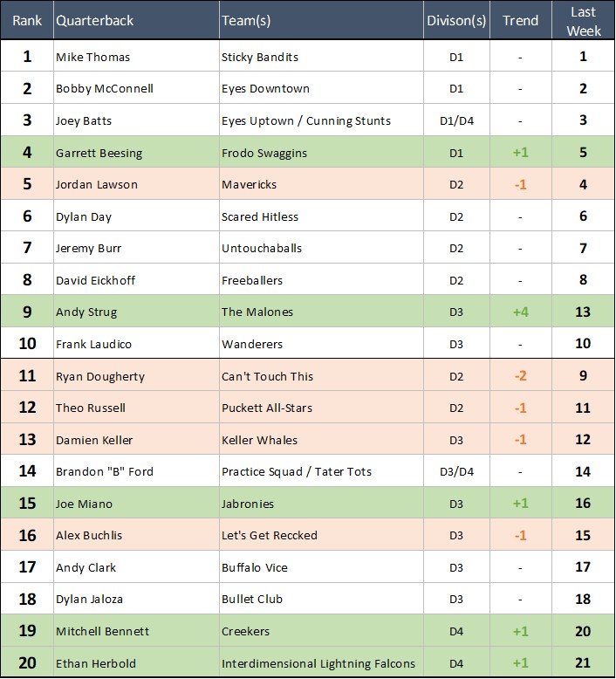
Task: Click the D1/D4 division cell
Action: point(456,120)
